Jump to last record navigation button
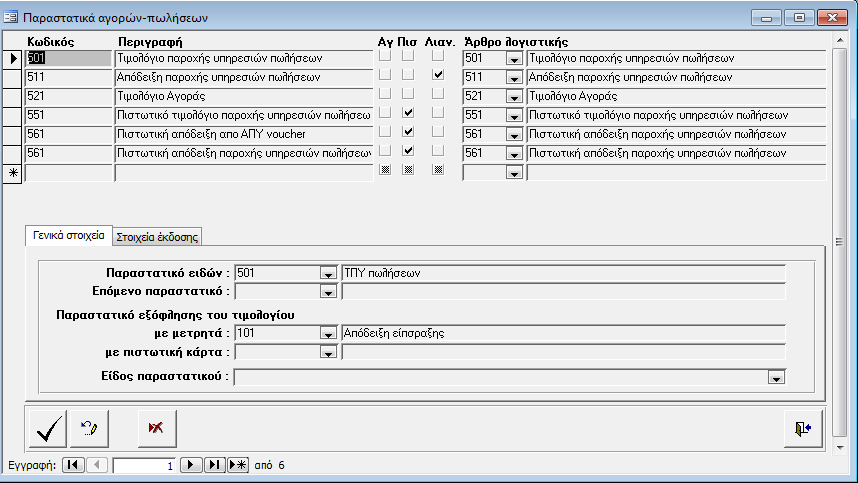Viewport: 858px width, 483px height. tap(215, 465)
